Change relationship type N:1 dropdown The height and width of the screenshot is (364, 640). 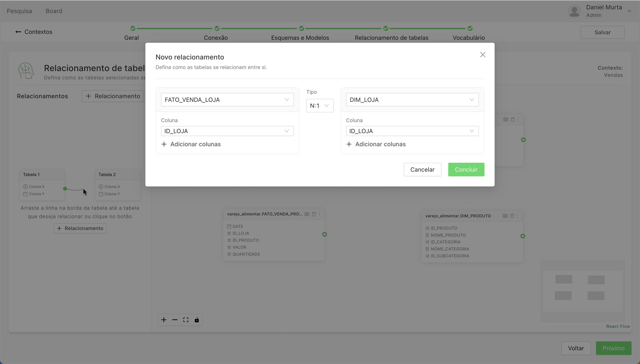coord(320,106)
